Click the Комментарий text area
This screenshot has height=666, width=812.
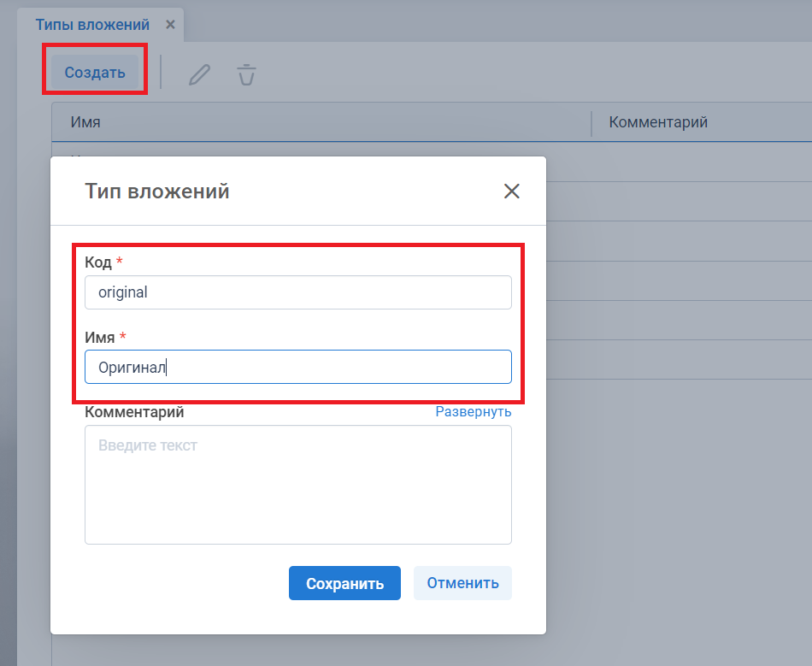coord(298,485)
